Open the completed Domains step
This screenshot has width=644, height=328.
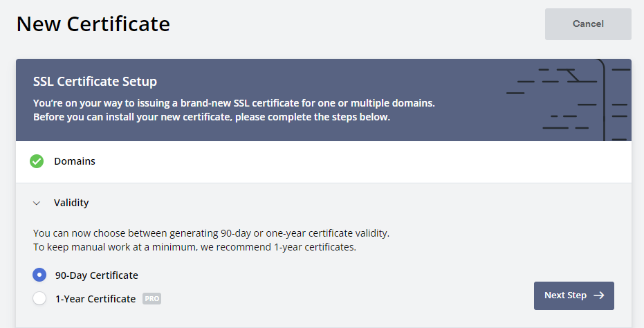tap(323, 161)
